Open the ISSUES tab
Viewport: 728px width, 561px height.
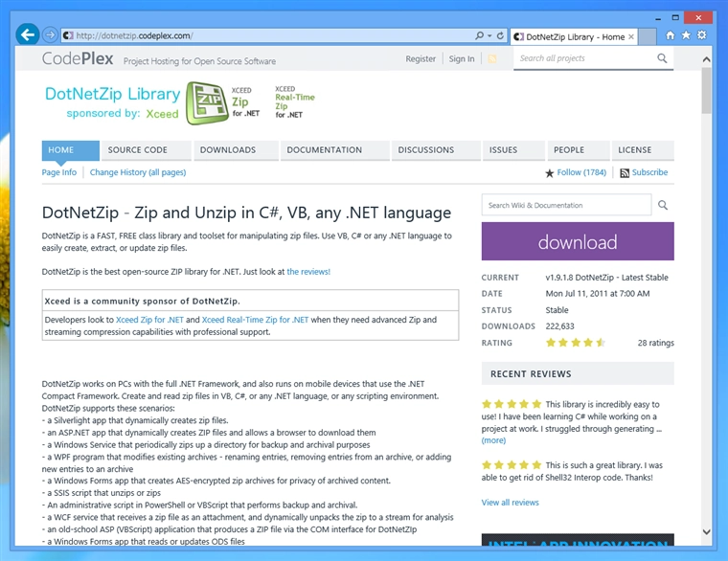point(513,150)
